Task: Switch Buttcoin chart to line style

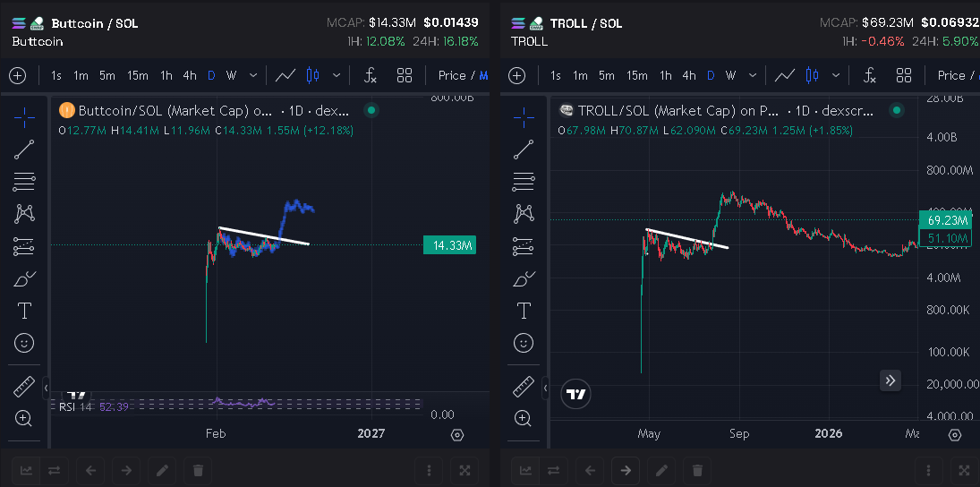Action: [285, 75]
